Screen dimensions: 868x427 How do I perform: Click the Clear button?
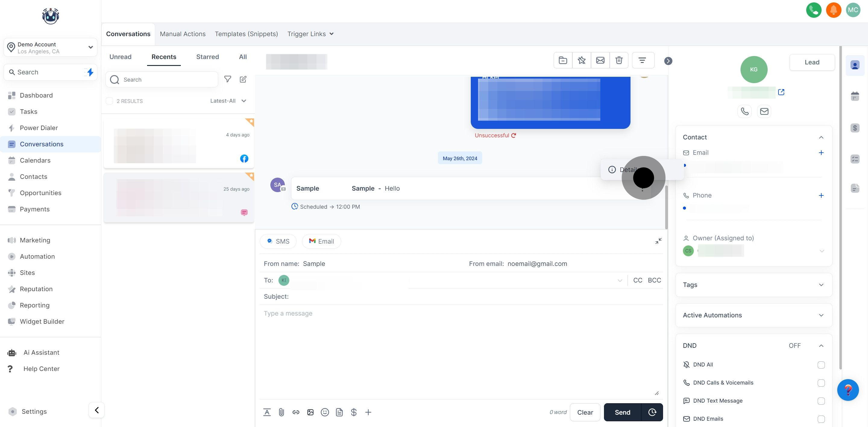tap(585, 412)
